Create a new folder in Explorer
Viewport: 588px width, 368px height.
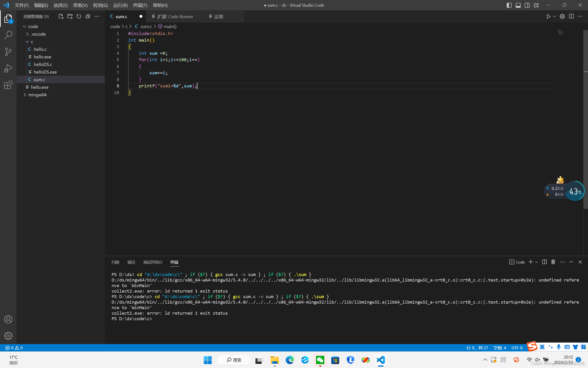pyautogui.click(x=70, y=16)
